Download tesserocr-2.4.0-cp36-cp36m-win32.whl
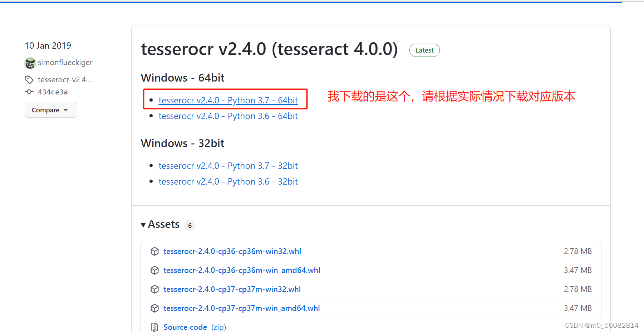The height and width of the screenshot is (332, 644). tap(232, 251)
